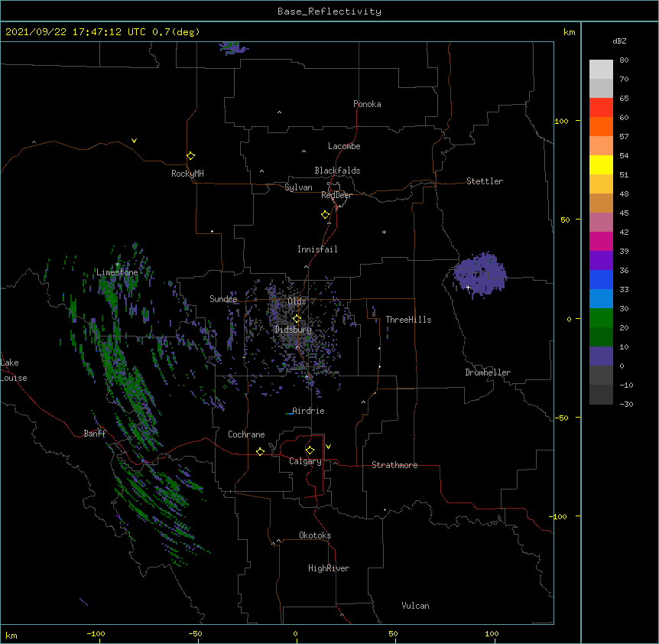
Task: Click the white cross inside the purple echo blob
Action: (x=468, y=287)
